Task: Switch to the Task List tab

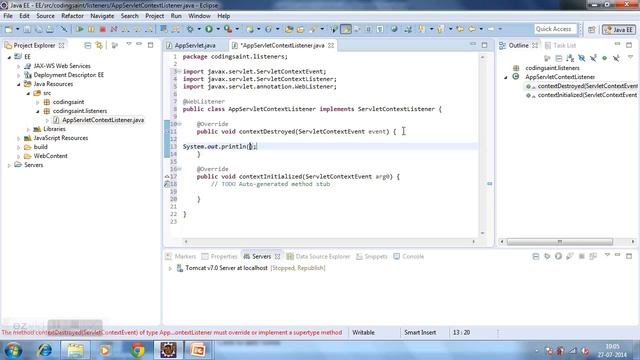Action: [560, 45]
